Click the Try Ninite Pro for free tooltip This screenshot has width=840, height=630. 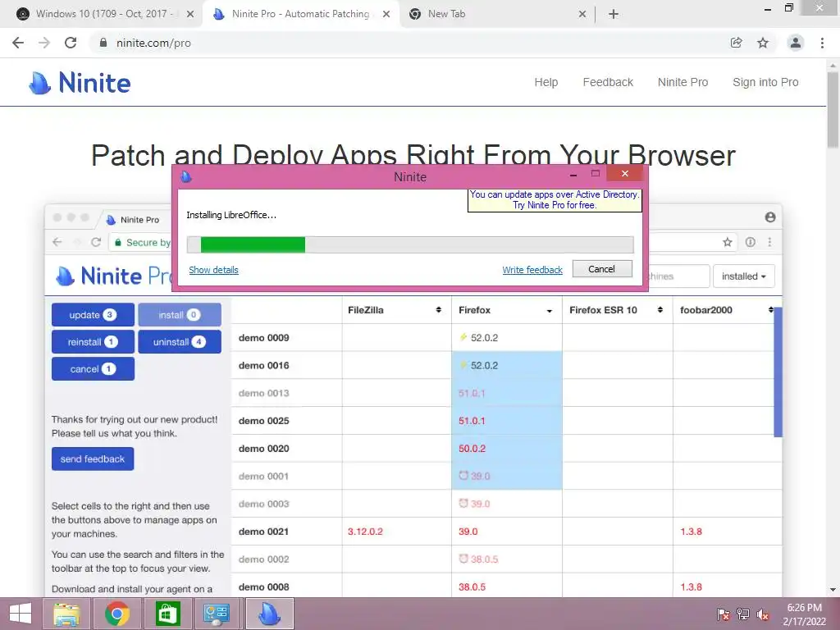555,200
